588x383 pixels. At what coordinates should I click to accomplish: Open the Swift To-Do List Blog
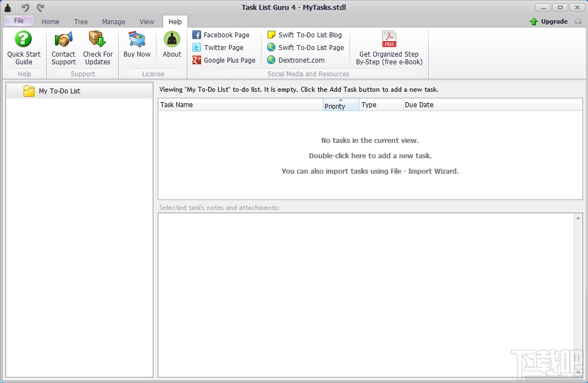(304, 35)
